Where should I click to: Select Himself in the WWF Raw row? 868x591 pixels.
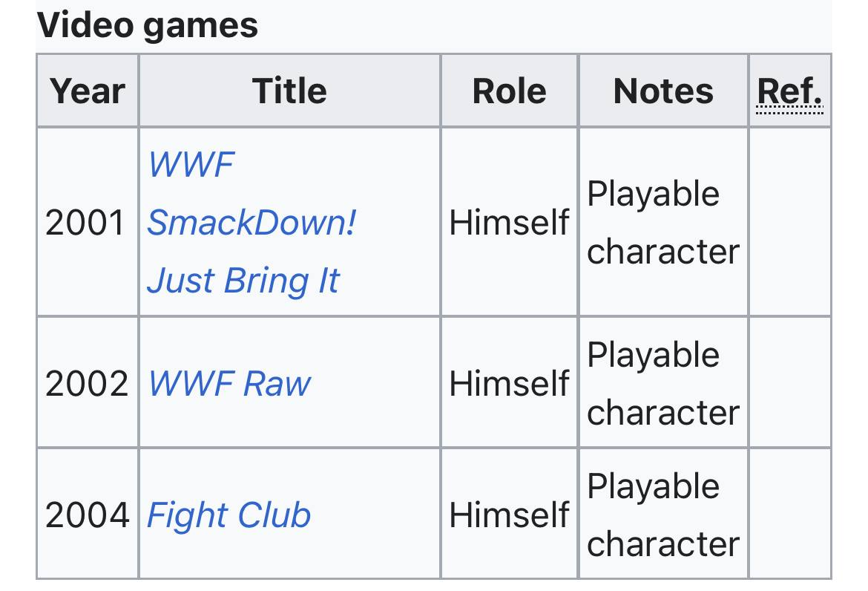coord(509,383)
